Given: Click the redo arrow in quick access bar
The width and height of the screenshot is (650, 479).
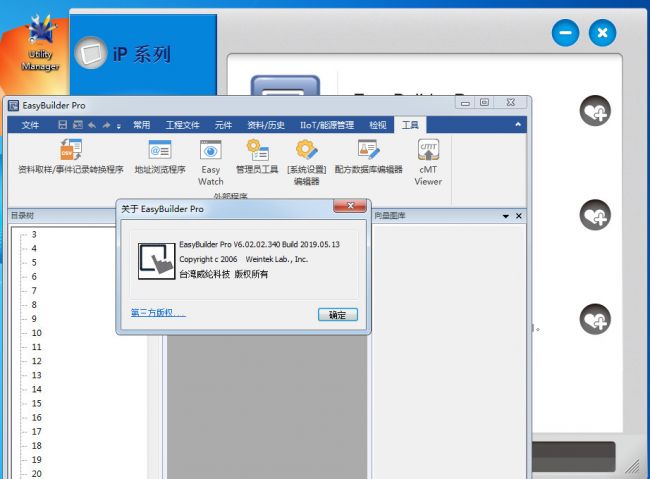Looking at the screenshot, I should click(x=107, y=125).
